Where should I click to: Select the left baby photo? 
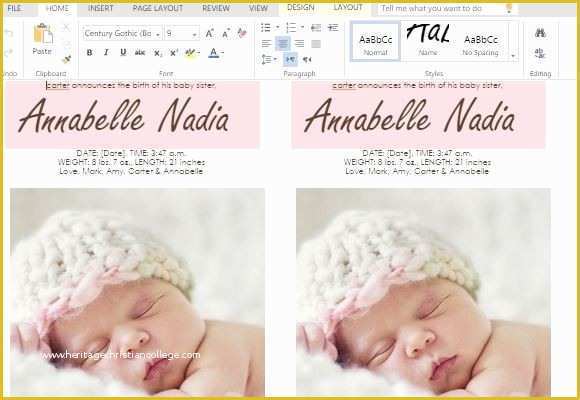(137, 292)
